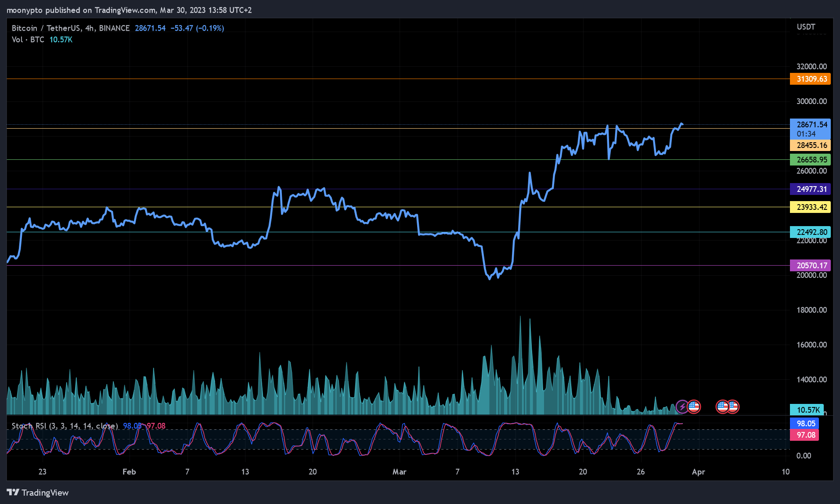The image size is (840, 504).
Task: Open the US flag event beside lightning icon
Action: click(x=694, y=407)
